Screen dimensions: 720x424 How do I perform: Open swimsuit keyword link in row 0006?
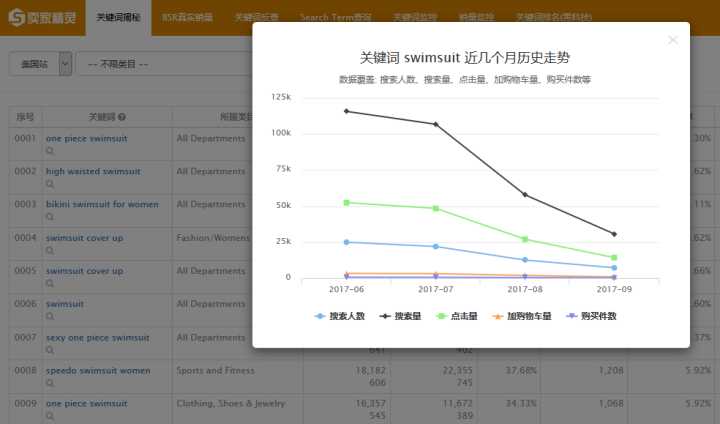click(x=65, y=304)
